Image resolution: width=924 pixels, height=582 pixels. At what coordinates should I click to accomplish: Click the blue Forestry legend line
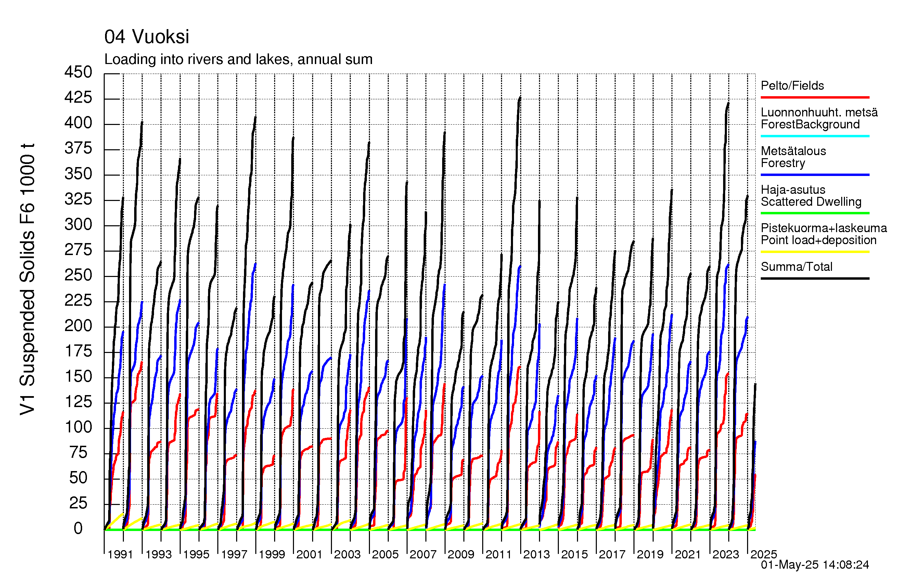point(815,175)
